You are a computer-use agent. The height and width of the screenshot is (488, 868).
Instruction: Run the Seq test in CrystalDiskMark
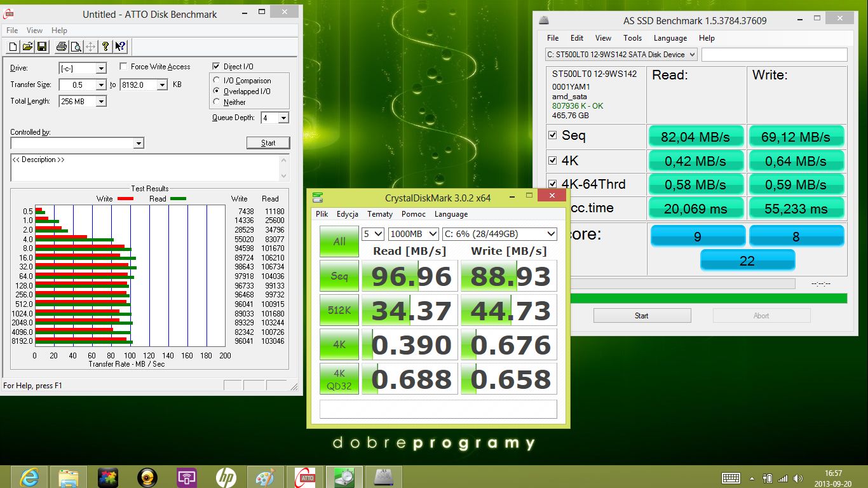coord(339,276)
